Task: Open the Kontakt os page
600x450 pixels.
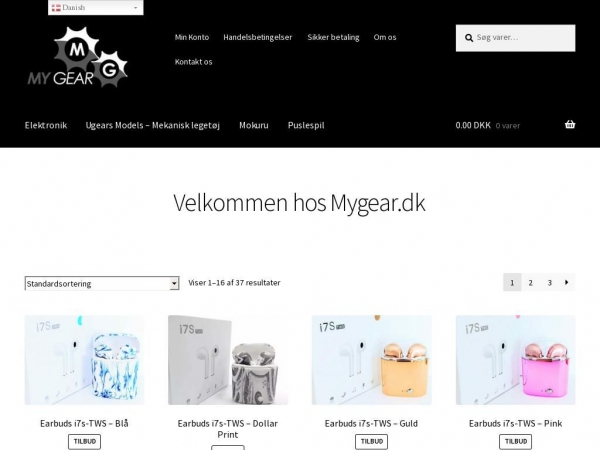Action: click(x=194, y=62)
